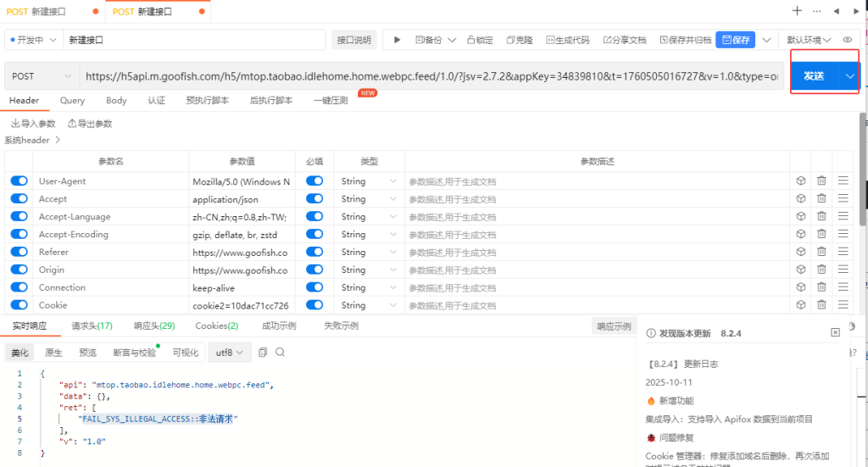Click 分享文档 share document toolbar item
Screen dimensions: 868x467
625,40
